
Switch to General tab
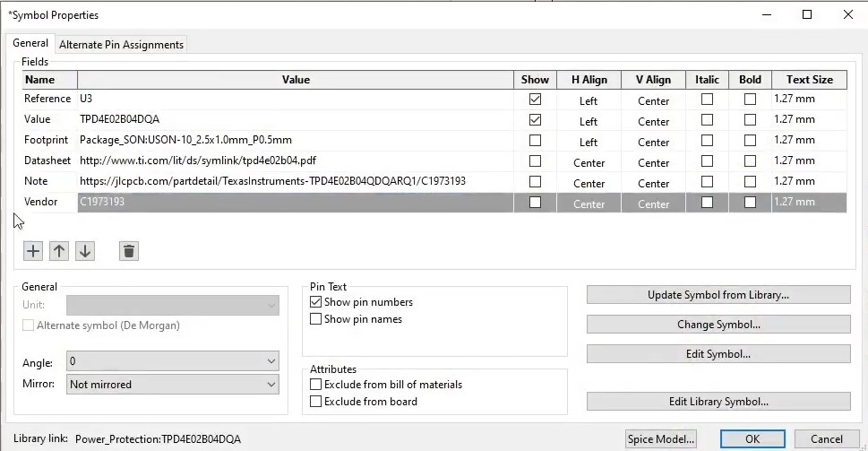pyautogui.click(x=30, y=43)
